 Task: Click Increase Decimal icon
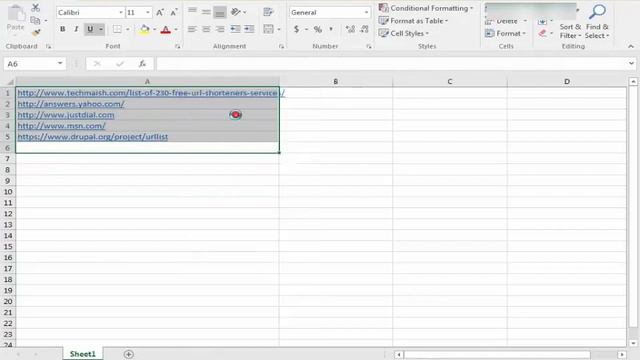(350, 29)
